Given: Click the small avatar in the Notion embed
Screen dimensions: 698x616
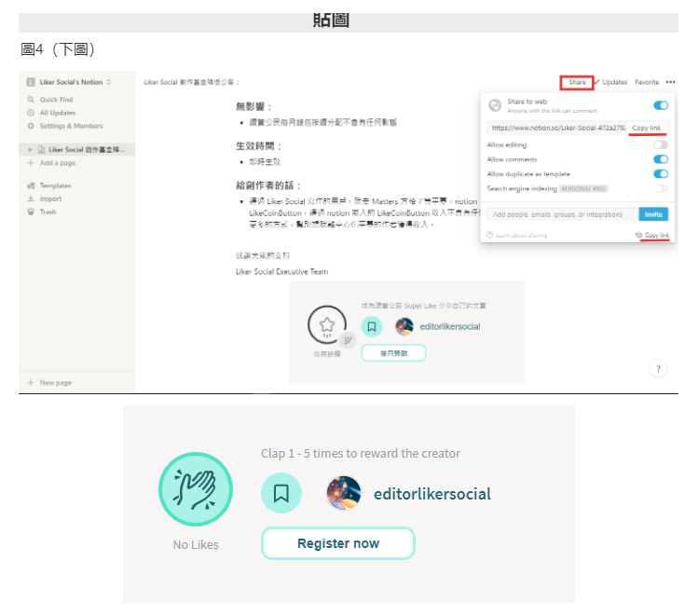Looking at the screenshot, I should click(x=404, y=326).
